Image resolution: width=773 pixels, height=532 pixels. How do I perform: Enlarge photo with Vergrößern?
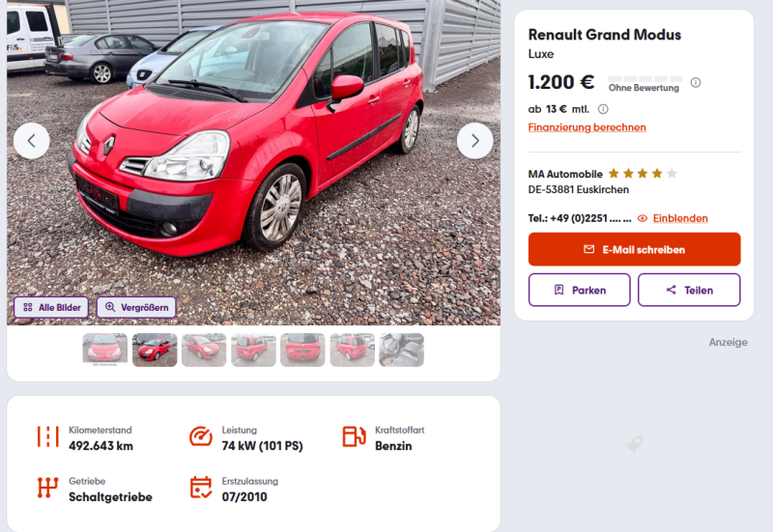click(x=136, y=307)
